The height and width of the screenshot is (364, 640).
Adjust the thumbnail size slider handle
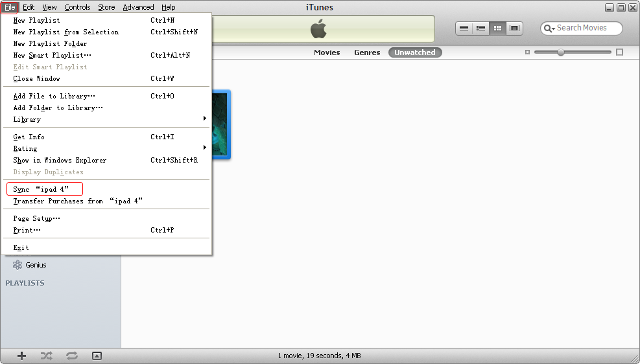click(x=561, y=52)
